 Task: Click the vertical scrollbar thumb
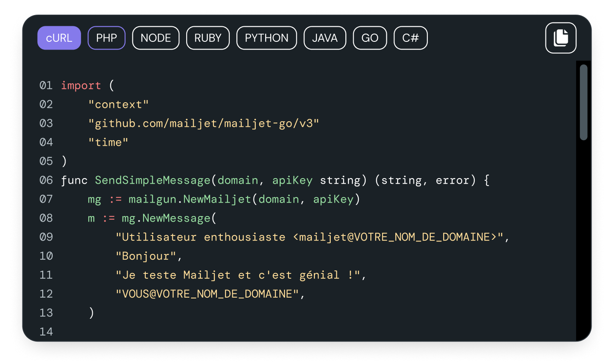tap(584, 102)
